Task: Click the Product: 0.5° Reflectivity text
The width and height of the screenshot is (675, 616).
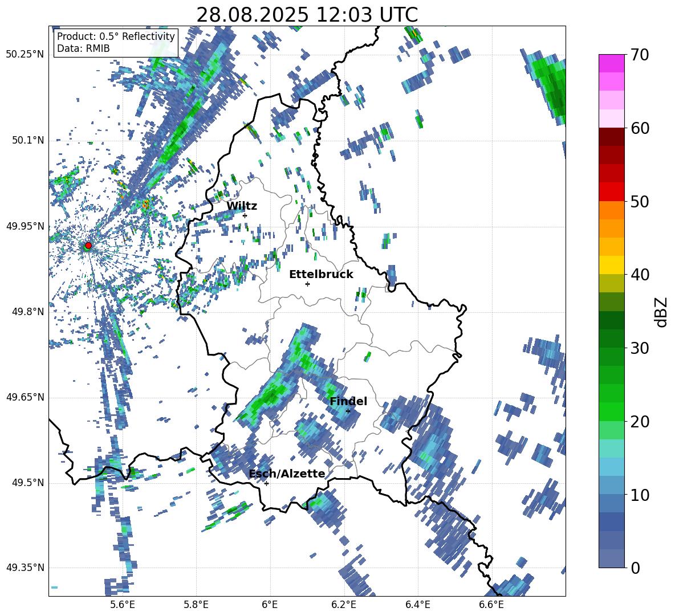Action: pyautogui.click(x=116, y=36)
